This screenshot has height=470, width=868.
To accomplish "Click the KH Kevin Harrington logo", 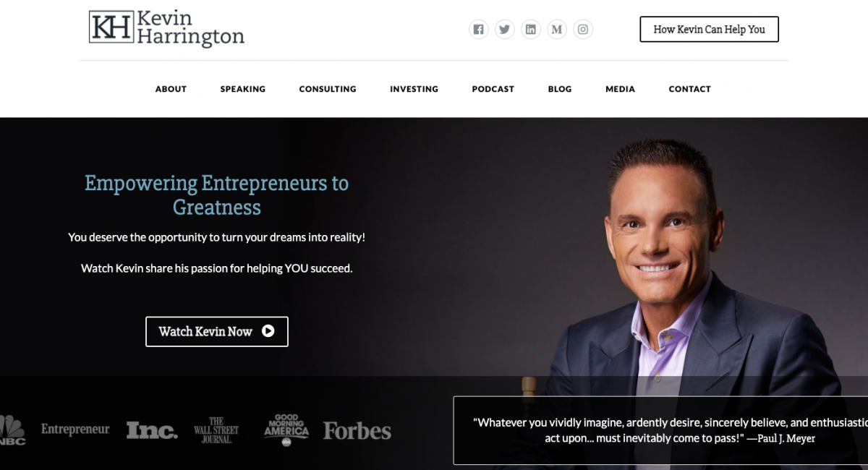I will coord(166,28).
